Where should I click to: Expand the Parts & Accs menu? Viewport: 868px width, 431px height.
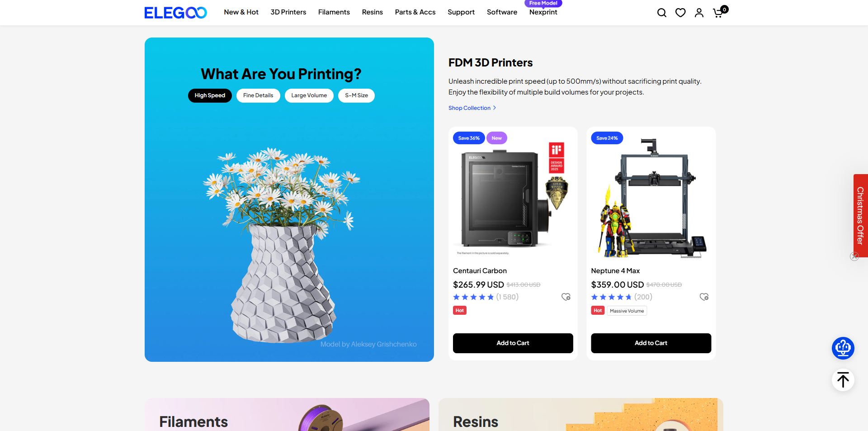[415, 12]
